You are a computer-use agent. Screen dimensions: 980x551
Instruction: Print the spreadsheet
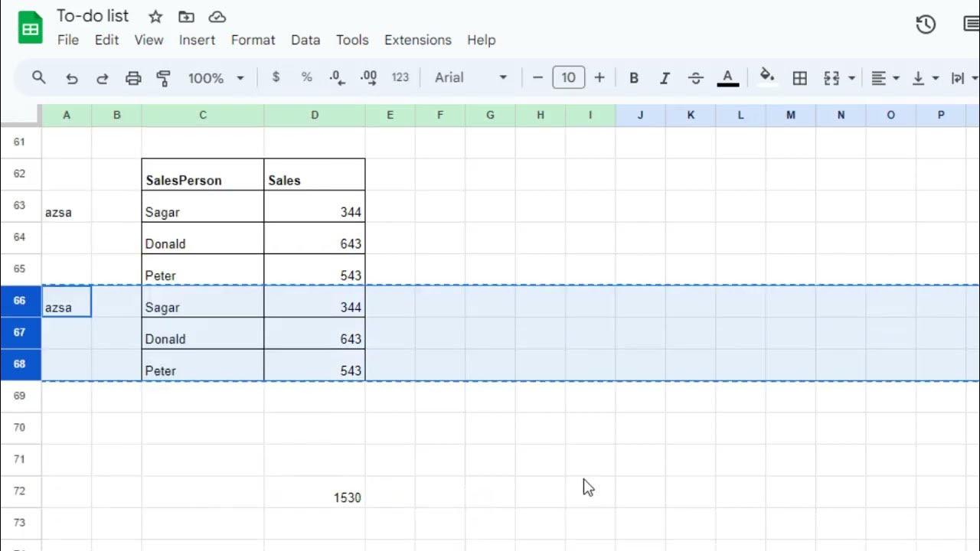133,78
